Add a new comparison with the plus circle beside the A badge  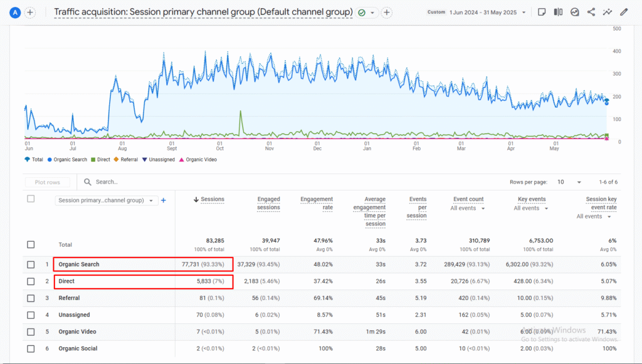tap(30, 13)
